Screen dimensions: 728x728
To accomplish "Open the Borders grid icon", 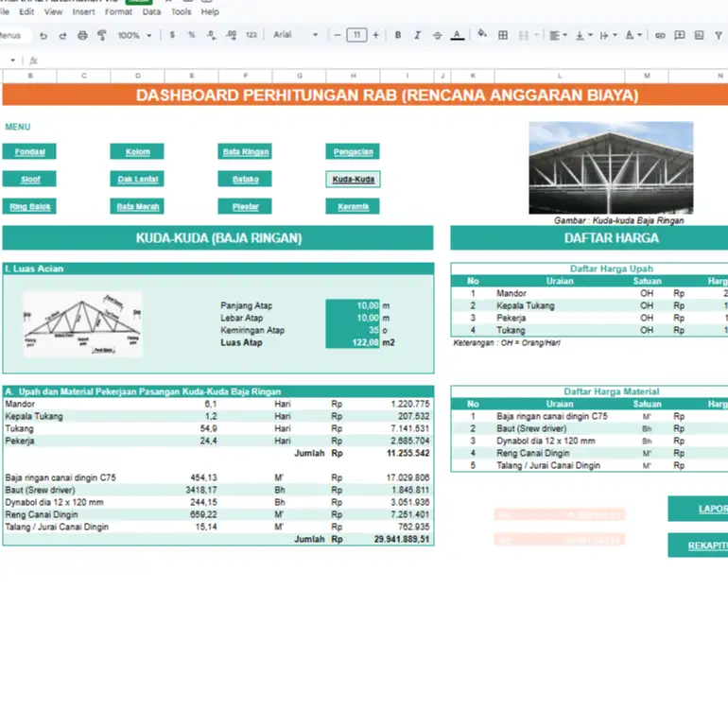I will point(503,35).
